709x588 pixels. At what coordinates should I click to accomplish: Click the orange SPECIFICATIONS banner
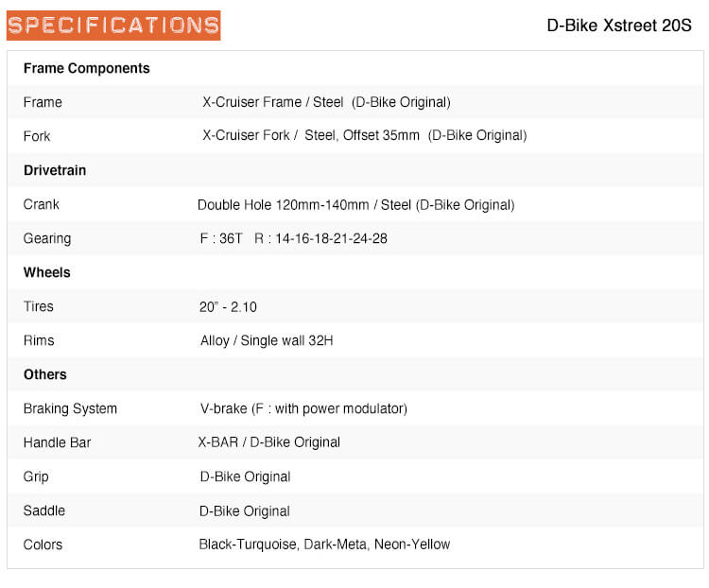(113, 26)
